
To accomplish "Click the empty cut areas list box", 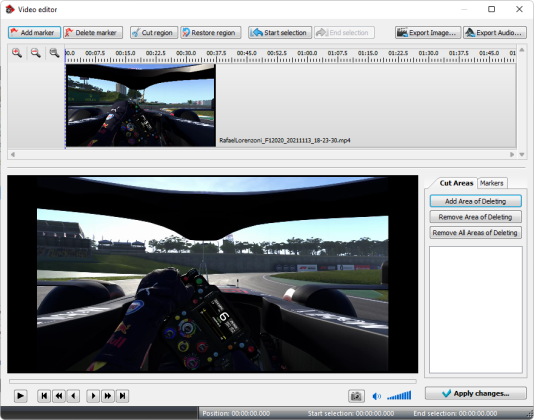I will pos(476,310).
